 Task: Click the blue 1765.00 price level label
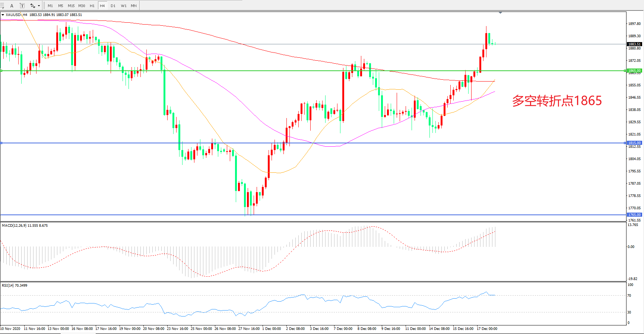coord(634,215)
